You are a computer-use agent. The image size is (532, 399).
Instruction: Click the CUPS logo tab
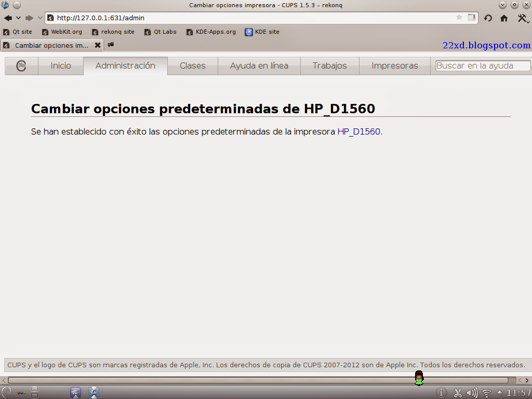pos(21,65)
